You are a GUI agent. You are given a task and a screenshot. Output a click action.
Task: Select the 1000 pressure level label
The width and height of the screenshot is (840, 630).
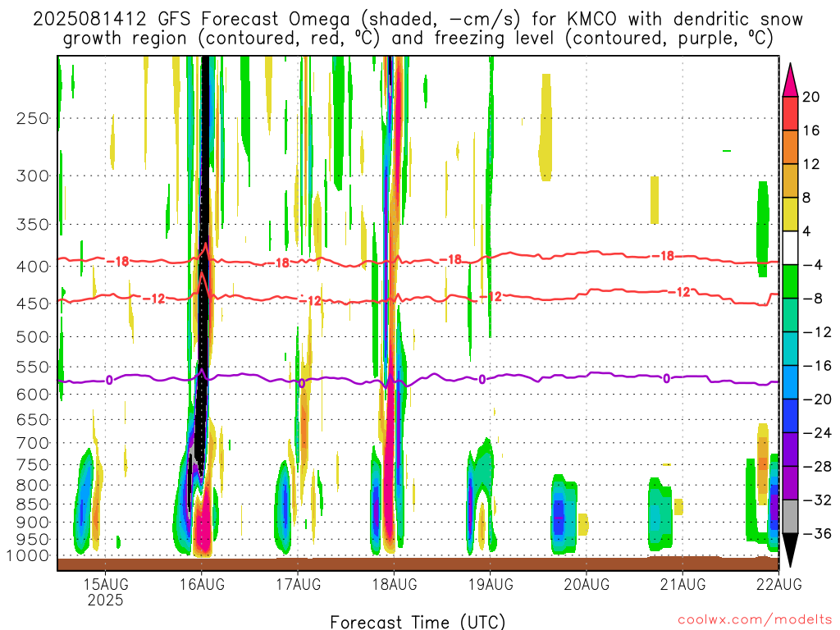pos(28,556)
